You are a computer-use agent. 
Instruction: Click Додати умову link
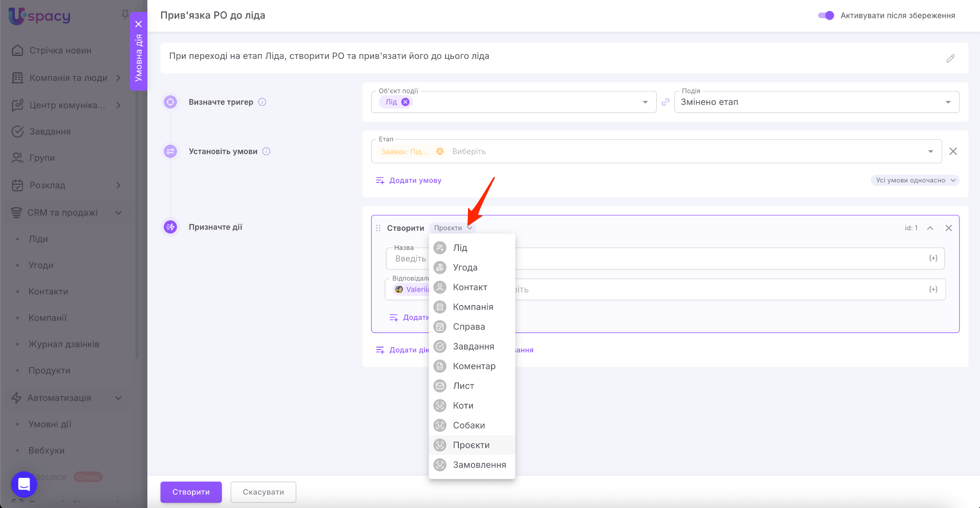point(409,181)
